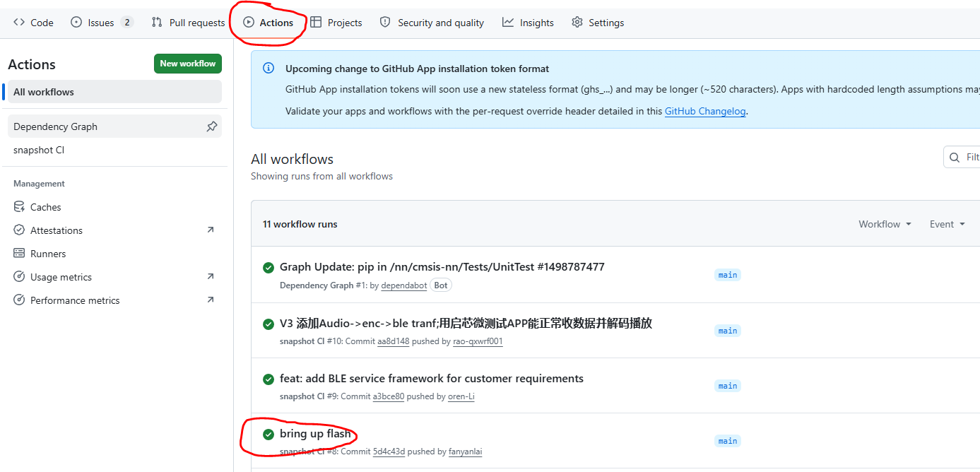980x472 pixels.
Task: Open fanyanlai user profile link
Action: point(466,452)
